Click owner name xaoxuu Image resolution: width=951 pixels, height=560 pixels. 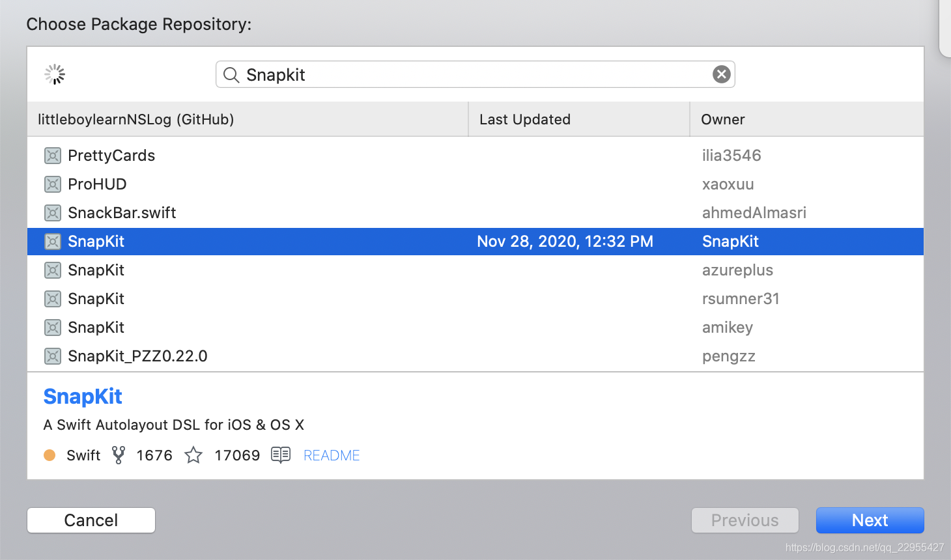[x=728, y=184]
